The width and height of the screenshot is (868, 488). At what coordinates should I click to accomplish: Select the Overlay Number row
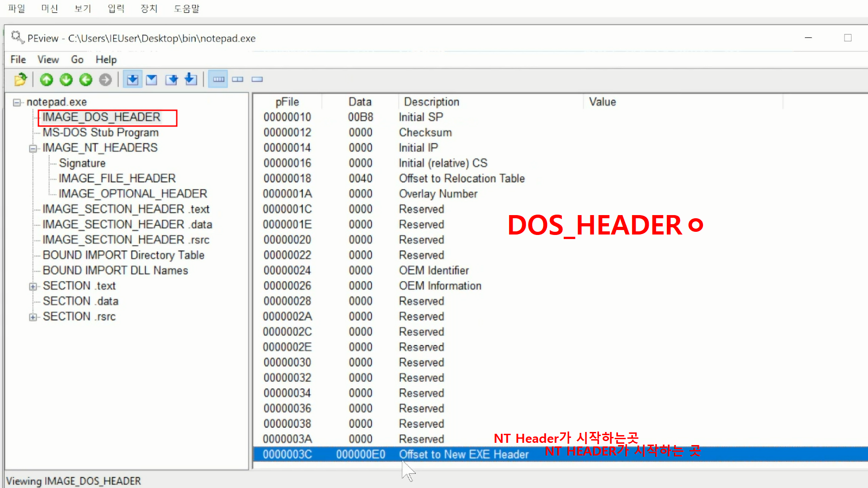pos(561,194)
